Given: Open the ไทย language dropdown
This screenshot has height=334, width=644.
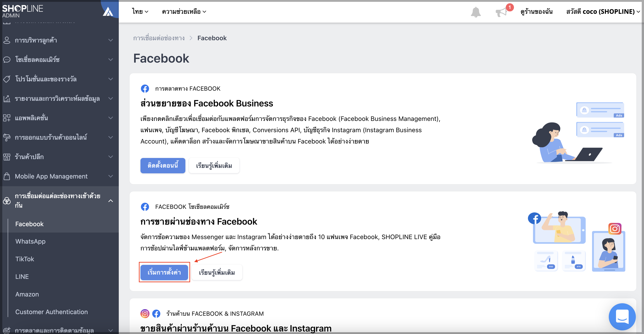Looking at the screenshot, I should coord(140,12).
